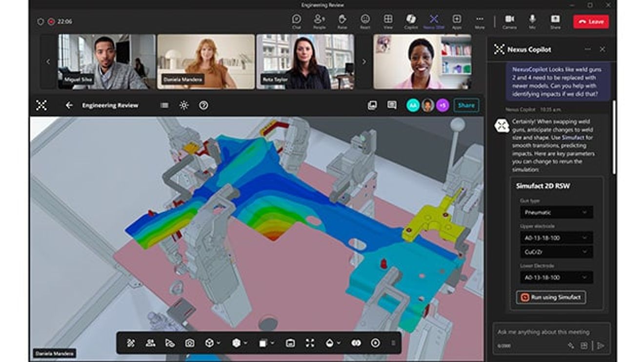This screenshot has width=644, height=362.
Task: Click the user message about weld guns
Action: point(558,81)
